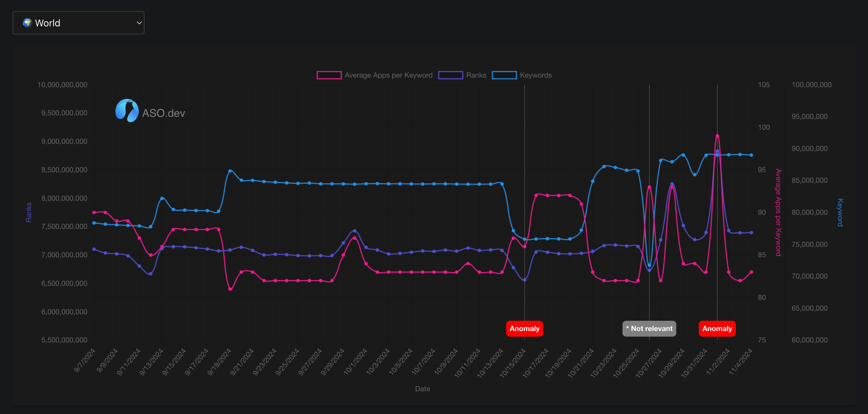
Task: Click the 'Keywords' legend label
Action: 536,75
